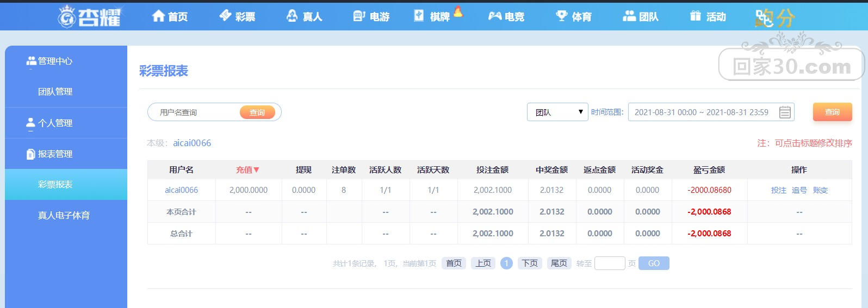Screen dimensions: 868x308
Task: Click the slot machine icon beside 电游
Action: [359, 16]
